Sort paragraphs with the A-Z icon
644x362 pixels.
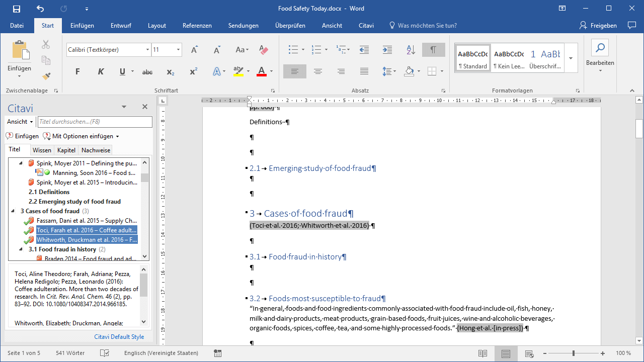(411, 50)
